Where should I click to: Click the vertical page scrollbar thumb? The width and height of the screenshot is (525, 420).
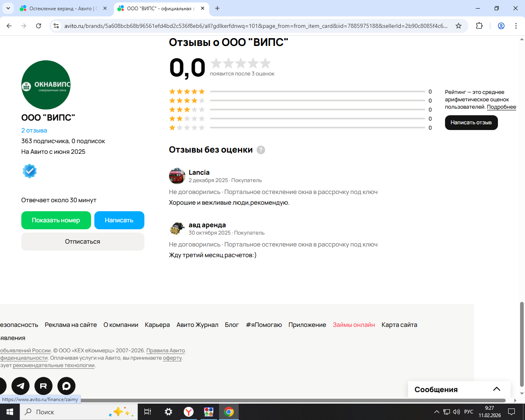(522, 344)
